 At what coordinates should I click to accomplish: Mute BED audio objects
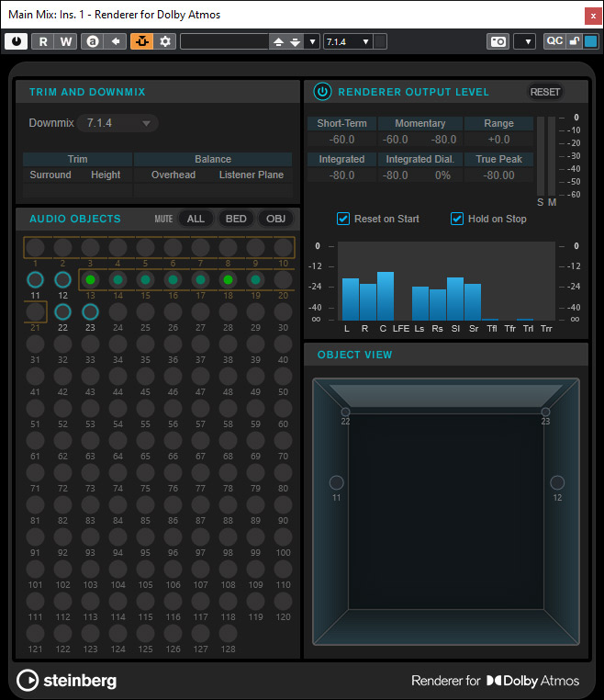pos(236,219)
